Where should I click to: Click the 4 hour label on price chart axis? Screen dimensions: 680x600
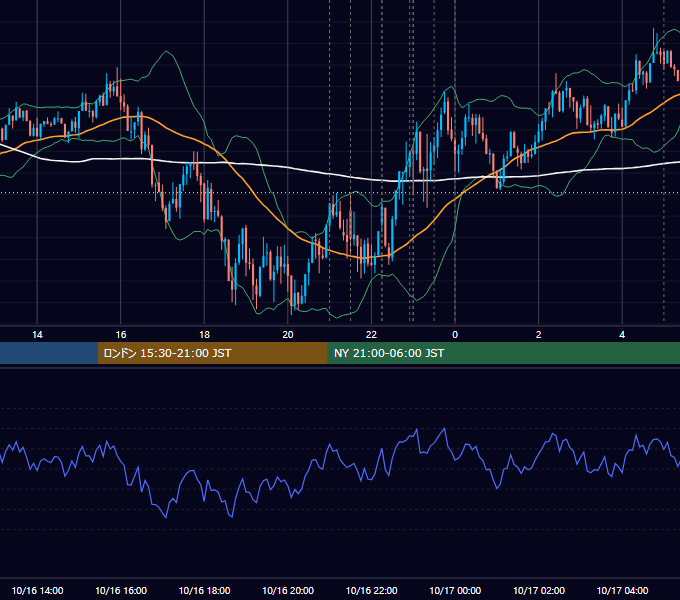pyautogui.click(x=622, y=335)
